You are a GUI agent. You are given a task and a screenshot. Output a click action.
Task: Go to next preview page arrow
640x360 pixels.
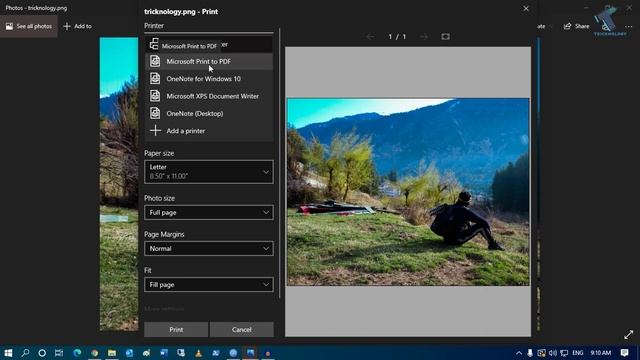tap(424, 37)
